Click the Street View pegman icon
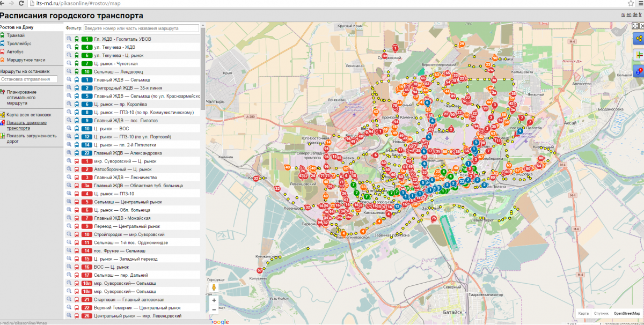The height and width of the screenshot is (325, 644). (214, 287)
